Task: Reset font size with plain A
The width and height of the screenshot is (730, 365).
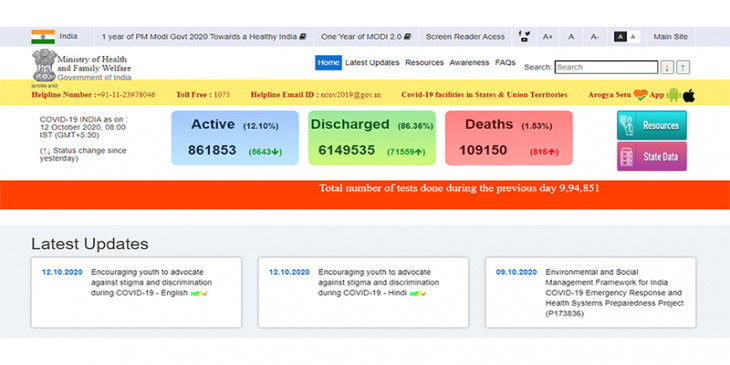Action: 571,37
